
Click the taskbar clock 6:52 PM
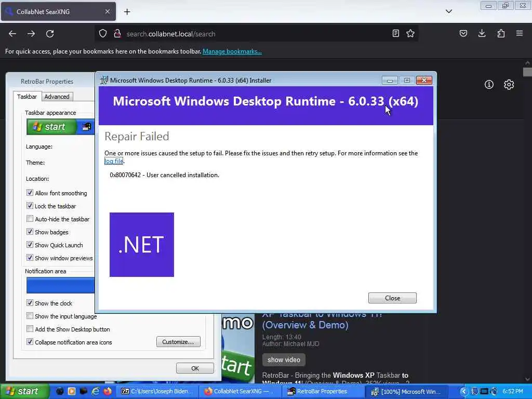click(x=513, y=392)
